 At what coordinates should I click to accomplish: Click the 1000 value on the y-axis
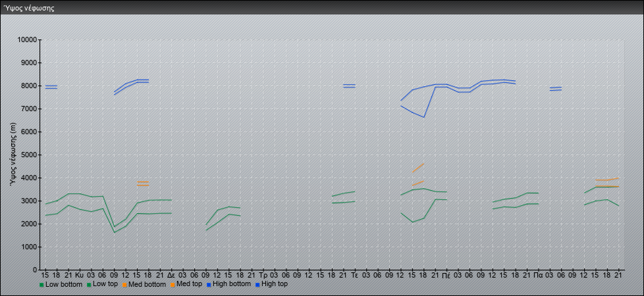tap(29, 247)
